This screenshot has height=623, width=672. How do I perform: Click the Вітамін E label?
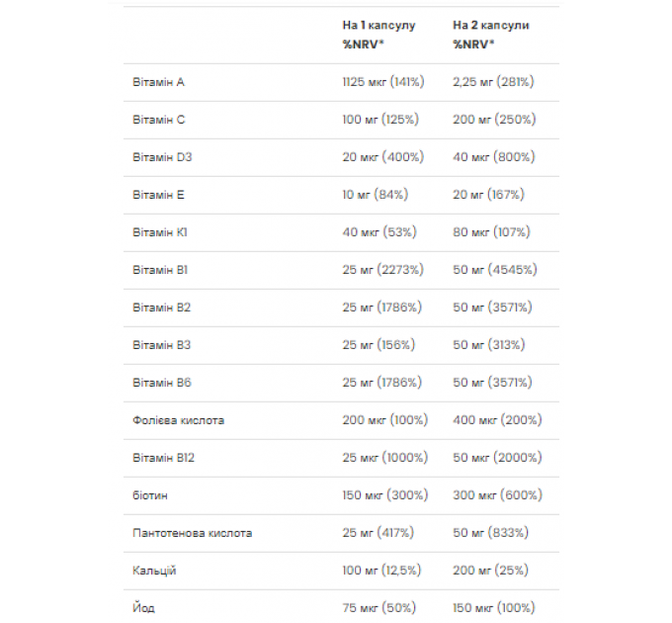click(158, 195)
